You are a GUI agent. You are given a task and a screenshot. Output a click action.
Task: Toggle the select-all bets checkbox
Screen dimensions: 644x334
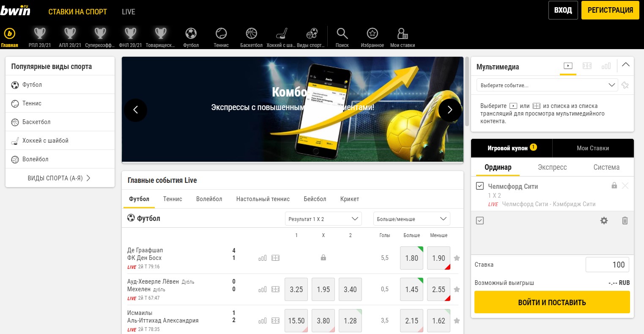(480, 221)
